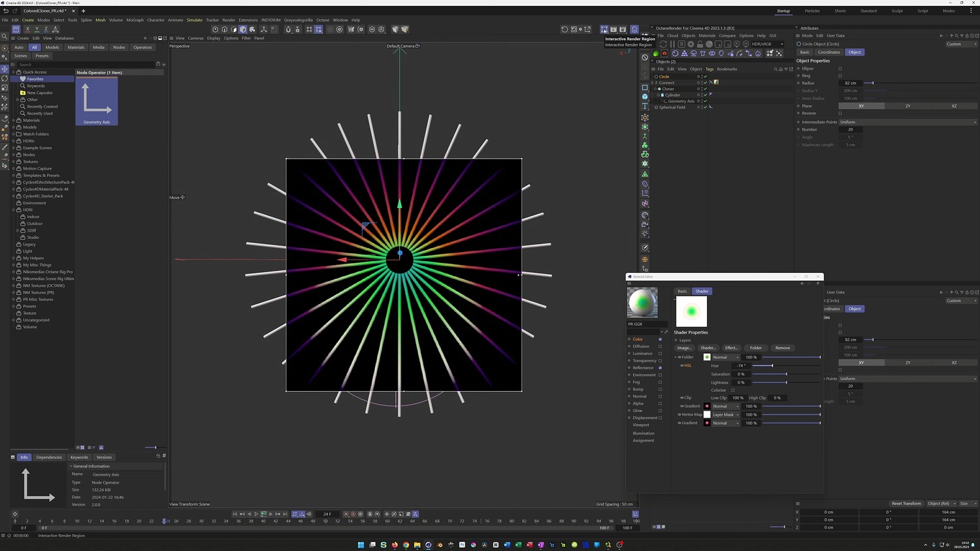Enable the Ring checkbox in Attributes
The image size is (980, 551).
click(840, 76)
